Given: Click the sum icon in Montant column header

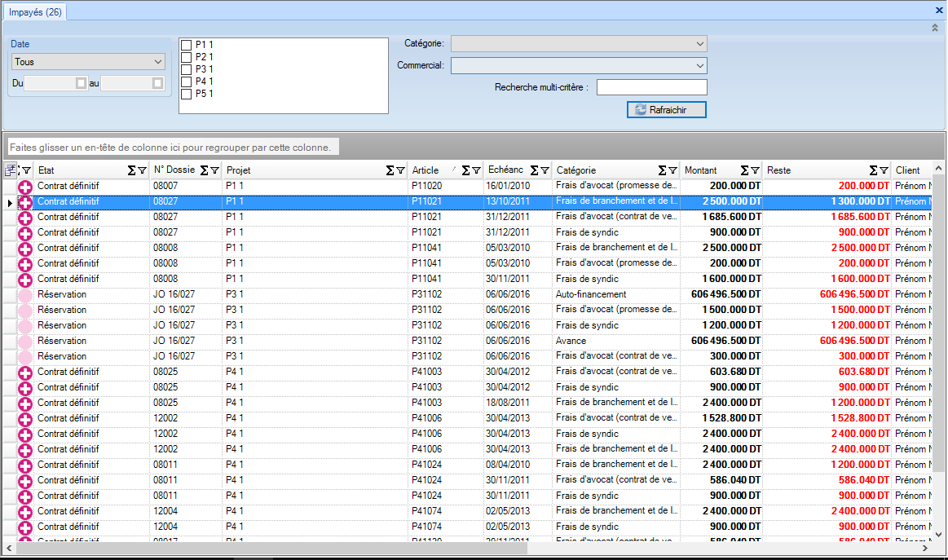Looking at the screenshot, I should (x=744, y=170).
